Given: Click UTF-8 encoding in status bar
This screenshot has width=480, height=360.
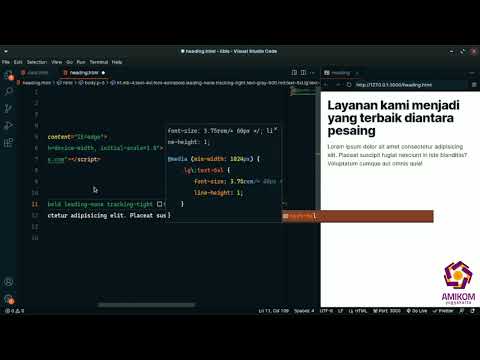Looking at the screenshot, I should point(326,311).
